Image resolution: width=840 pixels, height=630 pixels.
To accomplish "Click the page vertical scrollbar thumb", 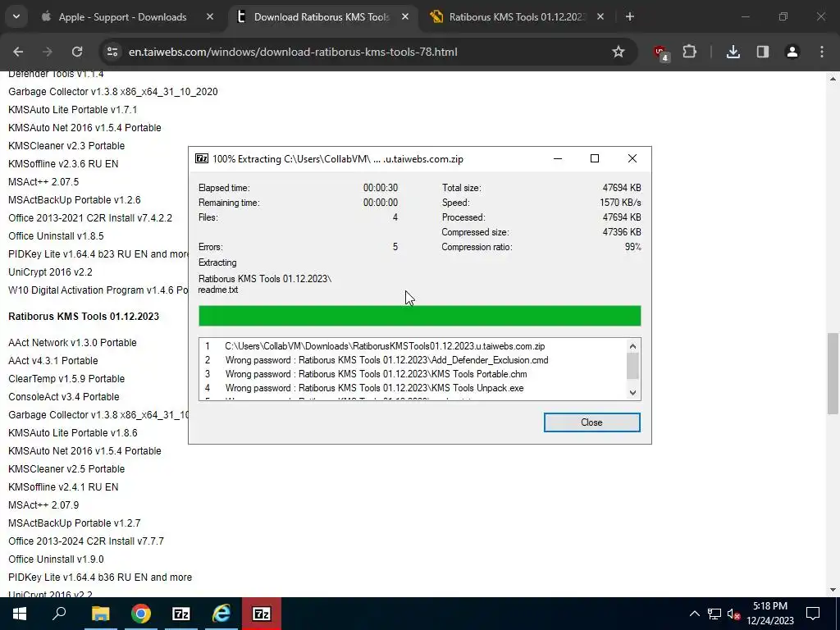I will click(833, 373).
